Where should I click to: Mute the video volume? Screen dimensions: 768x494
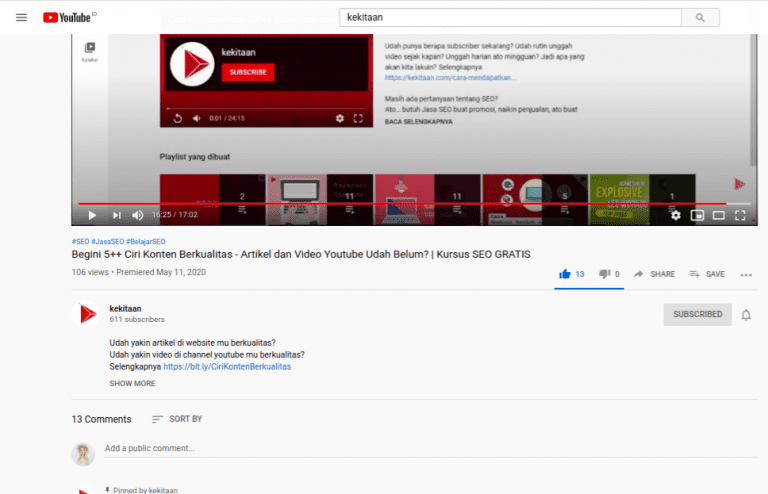tap(138, 215)
